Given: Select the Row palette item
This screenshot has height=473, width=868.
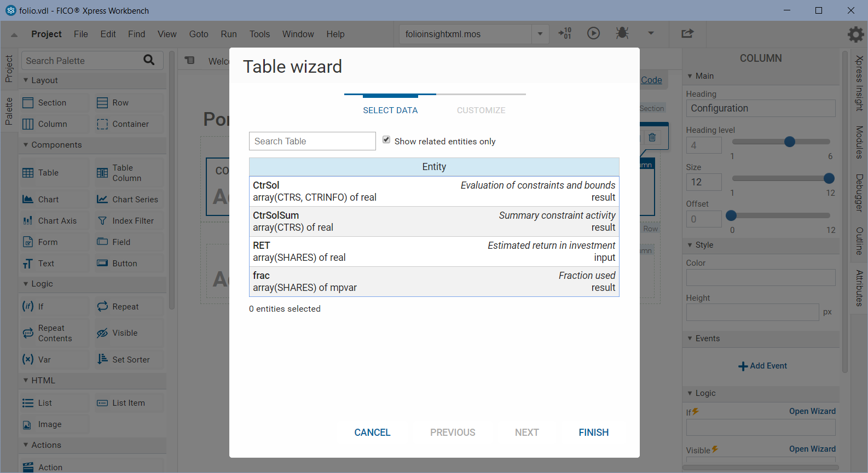Looking at the screenshot, I should coord(129,103).
